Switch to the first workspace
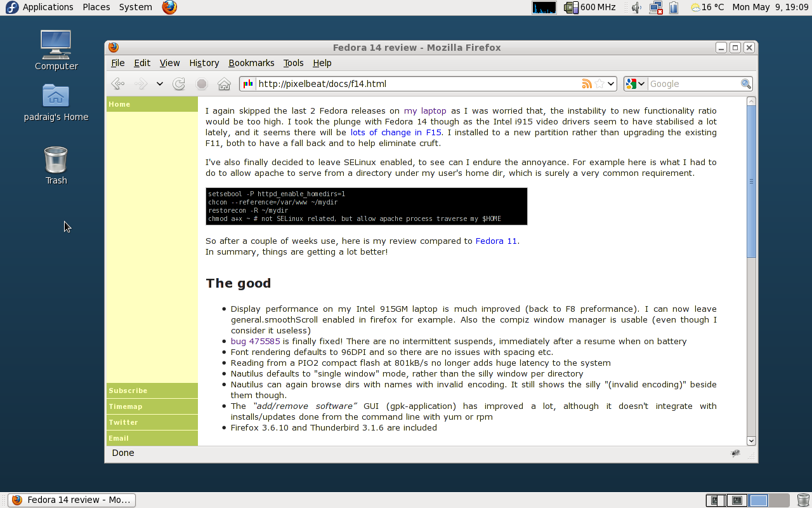This screenshot has width=812, height=508. (716, 500)
